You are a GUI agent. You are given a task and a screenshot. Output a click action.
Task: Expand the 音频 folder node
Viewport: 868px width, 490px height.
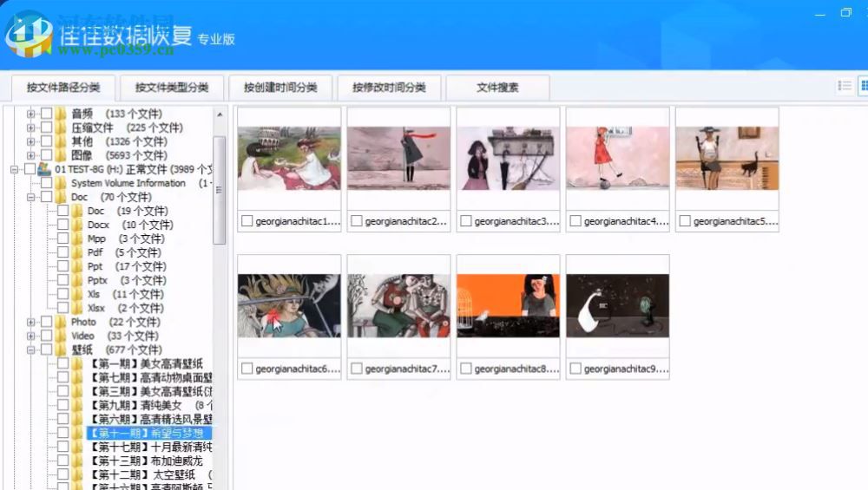pos(31,114)
